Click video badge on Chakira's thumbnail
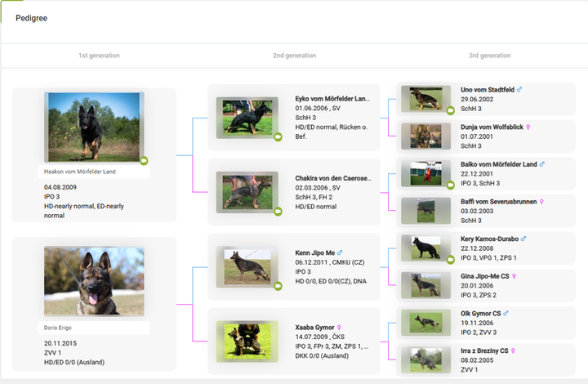The height and width of the screenshot is (384, 588). coord(278,212)
